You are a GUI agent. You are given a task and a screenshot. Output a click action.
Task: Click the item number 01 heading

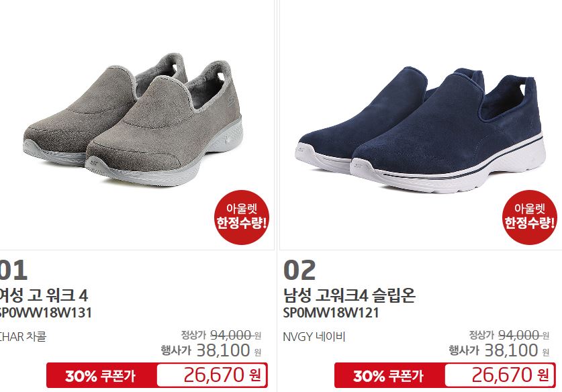click(x=13, y=271)
